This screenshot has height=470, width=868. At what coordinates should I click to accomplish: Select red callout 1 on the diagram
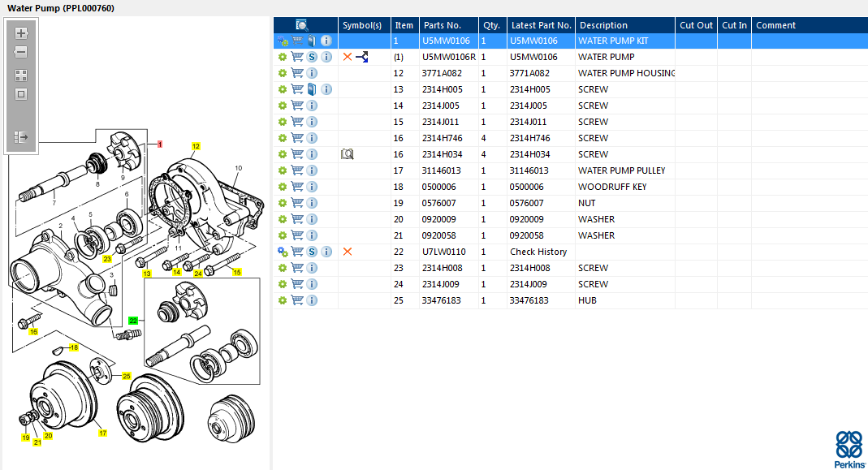click(x=159, y=144)
